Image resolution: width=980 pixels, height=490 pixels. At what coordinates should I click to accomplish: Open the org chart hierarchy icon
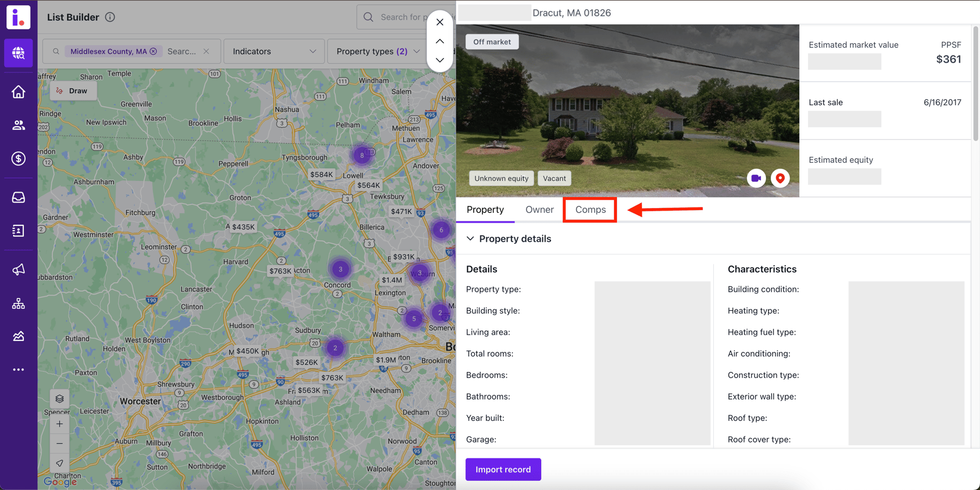pyautogui.click(x=19, y=303)
